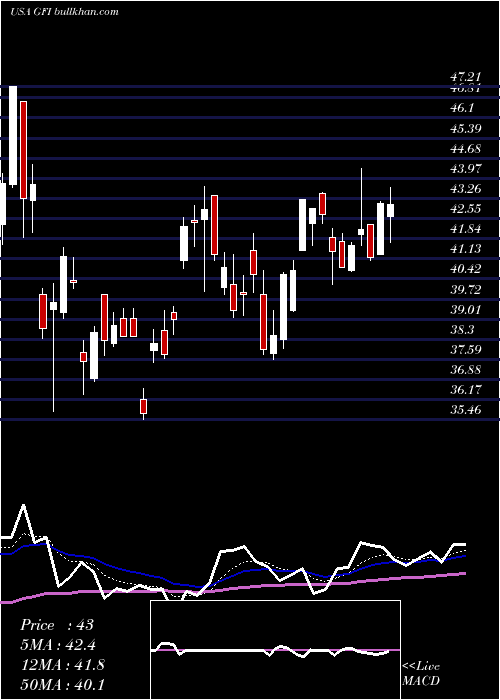The height and width of the screenshot is (700, 500).
Task: Click the lowest red candlestick near 35.46
Action: click(x=143, y=406)
